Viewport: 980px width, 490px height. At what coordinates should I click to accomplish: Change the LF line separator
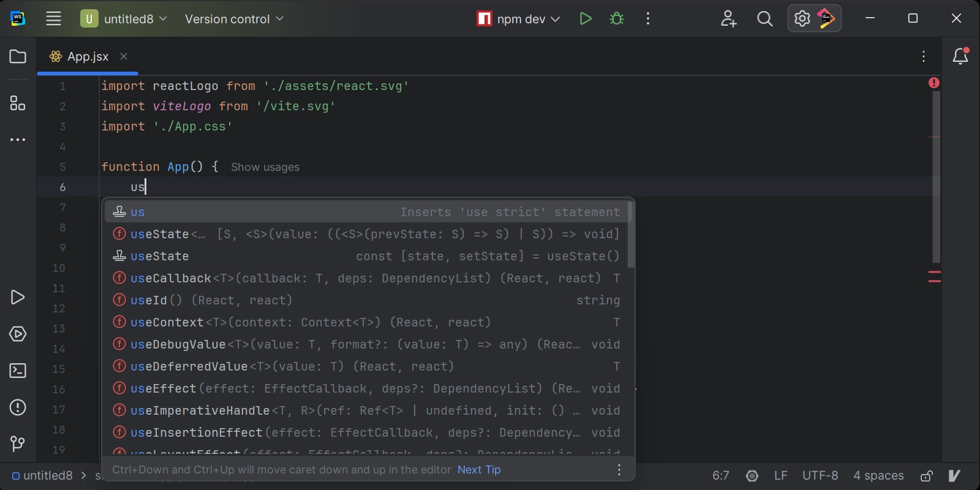click(x=781, y=476)
